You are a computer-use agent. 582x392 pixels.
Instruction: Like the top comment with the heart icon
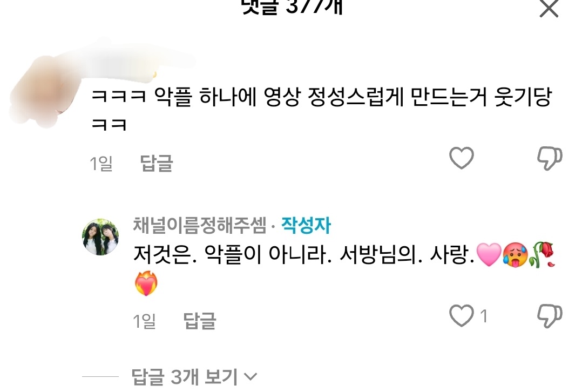tap(462, 158)
